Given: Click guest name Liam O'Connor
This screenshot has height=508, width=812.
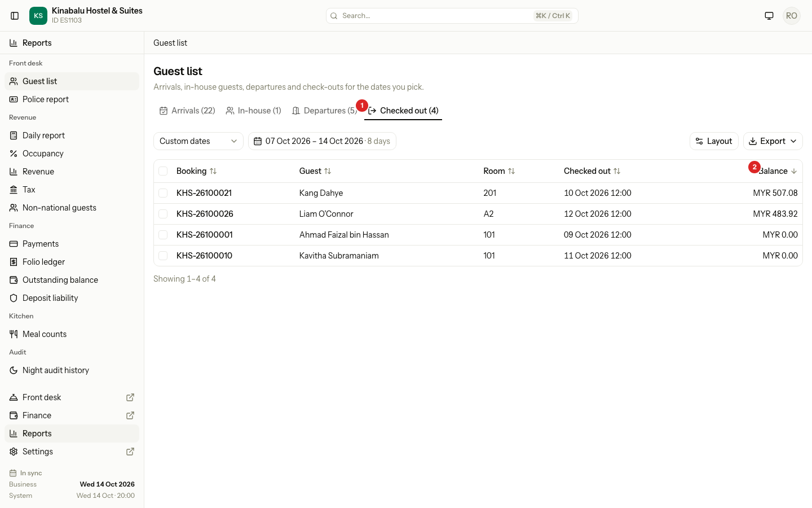Looking at the screenshot, I should [x=326, y=214].
